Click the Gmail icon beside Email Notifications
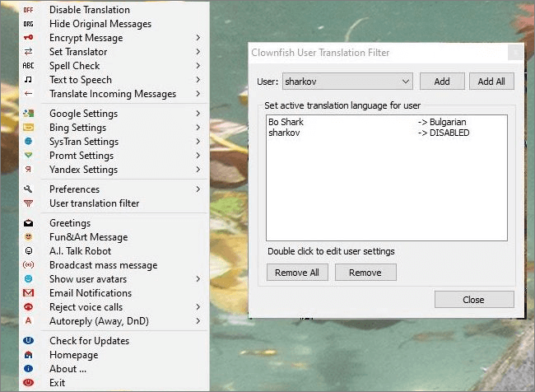The image size is (535, 392). point(28,293)
